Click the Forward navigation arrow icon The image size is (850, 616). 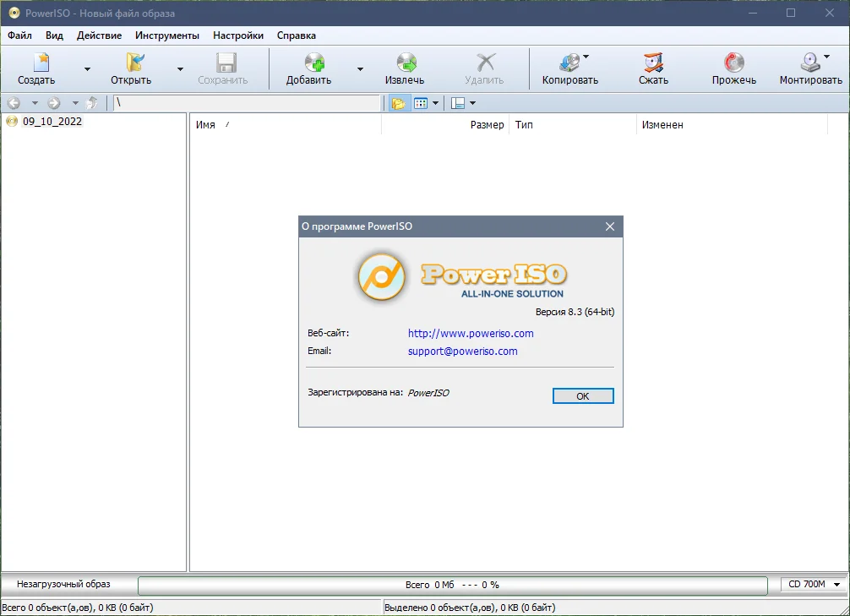54,102
